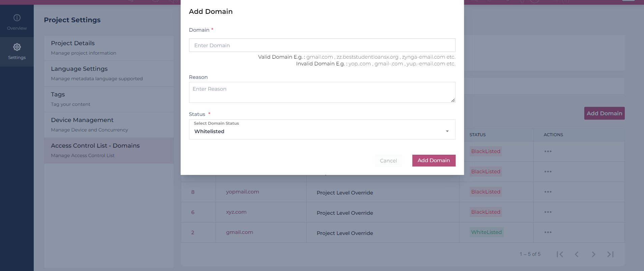Image resolution: width=644 pixels, height=271 pixels.
Task: Go to previous page of domains table
Action: point(577,254)
